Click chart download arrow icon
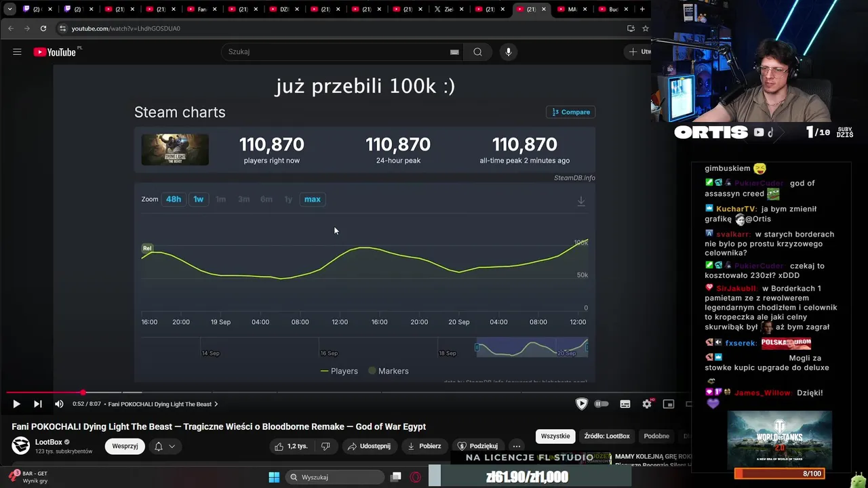The height and width of the screenshot is (488, 868). tap(581, 201)
